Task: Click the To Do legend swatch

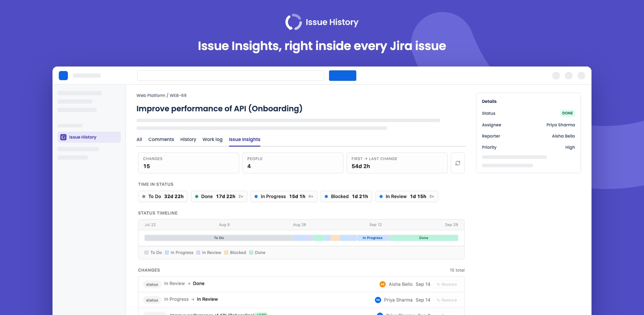Action: pos(147,252)
